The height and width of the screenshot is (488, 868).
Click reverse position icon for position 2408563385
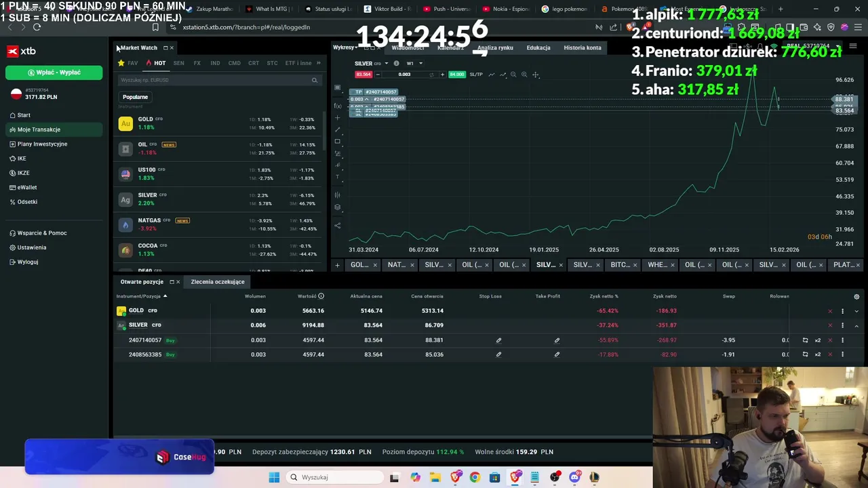(805, 354)
